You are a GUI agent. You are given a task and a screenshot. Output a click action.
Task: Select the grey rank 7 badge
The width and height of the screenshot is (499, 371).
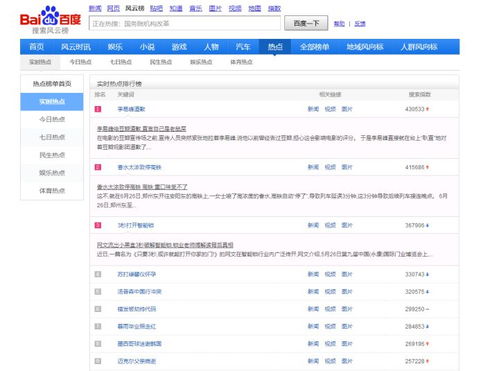click(x=98, y=326)
